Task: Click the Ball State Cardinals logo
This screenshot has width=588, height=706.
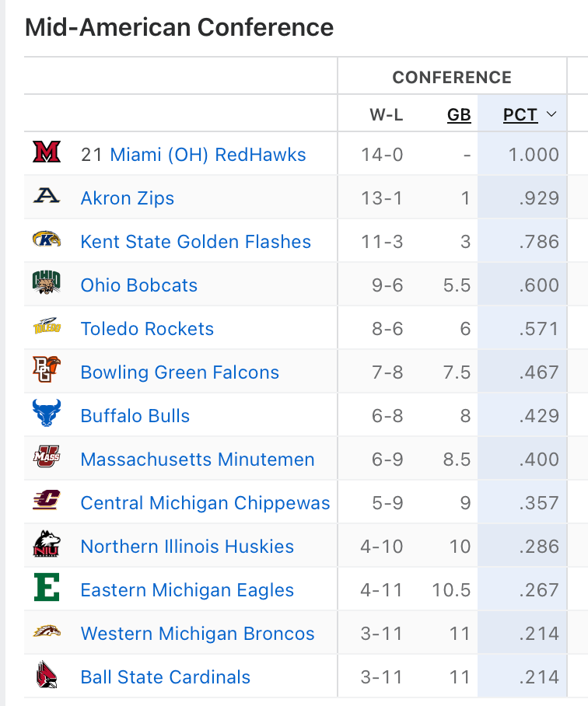Action: click(x=47, y=676)
